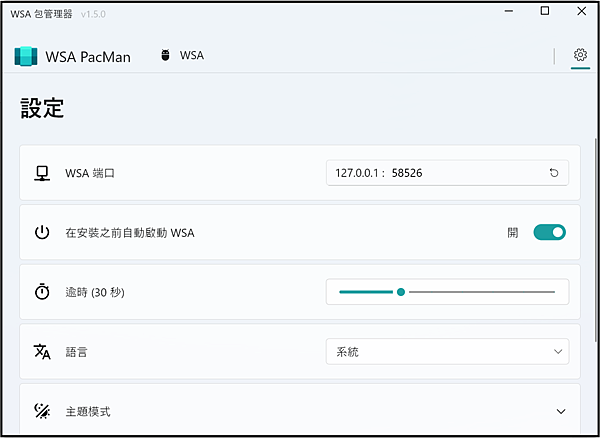Click the port number field 58526
600x438 pixels.
pyautogui.click(x=407, y=173)
